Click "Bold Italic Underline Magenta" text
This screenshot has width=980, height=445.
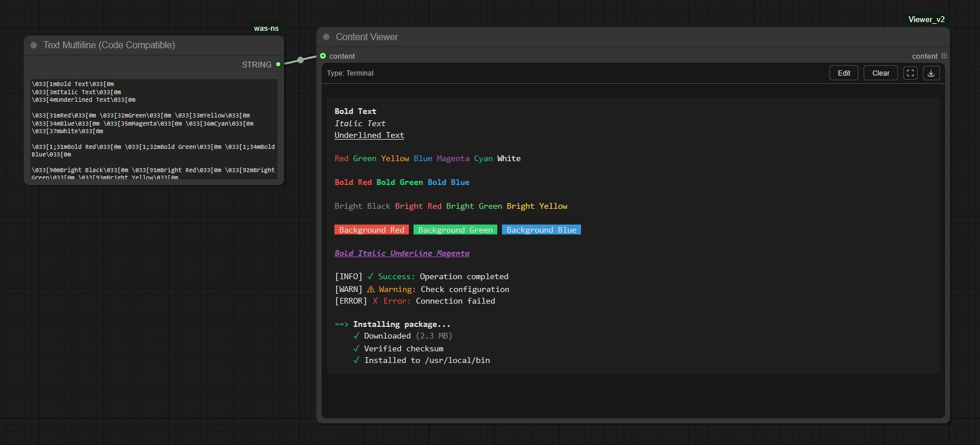click(402, 253)
